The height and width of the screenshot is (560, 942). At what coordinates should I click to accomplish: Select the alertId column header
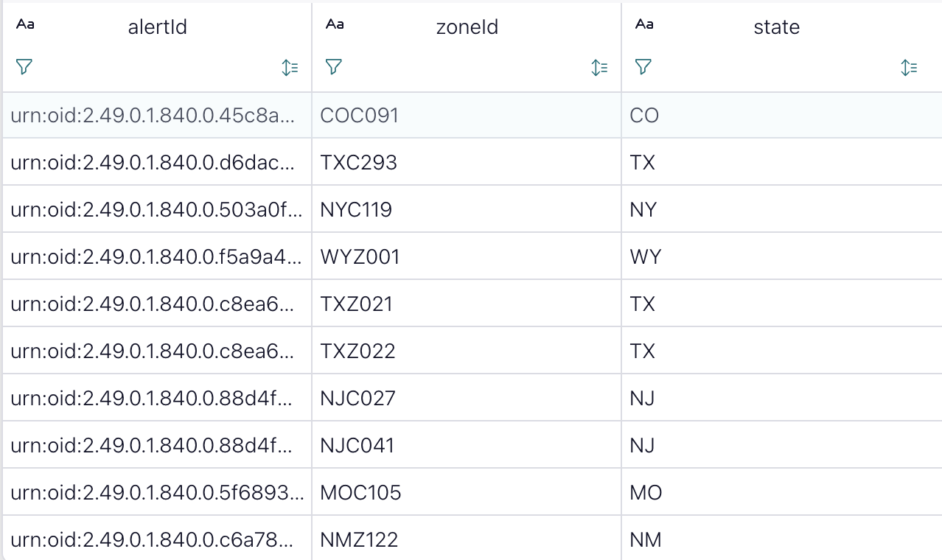[x=157, y=27]
